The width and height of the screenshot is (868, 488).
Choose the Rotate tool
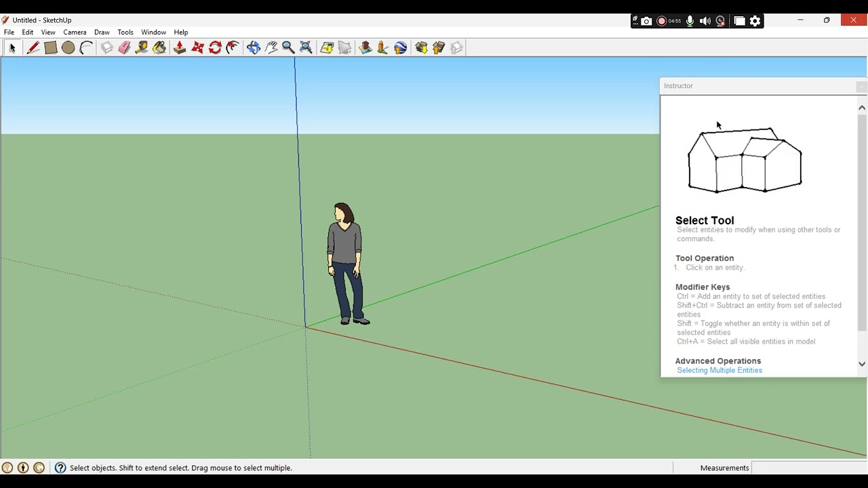[x=215, y=47]
